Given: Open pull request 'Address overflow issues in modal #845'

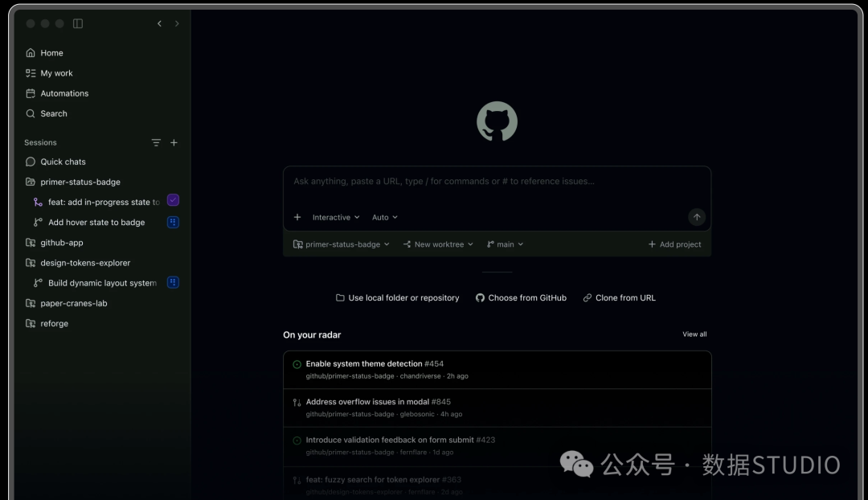Looking at the screenshot, I should point(497,408).
